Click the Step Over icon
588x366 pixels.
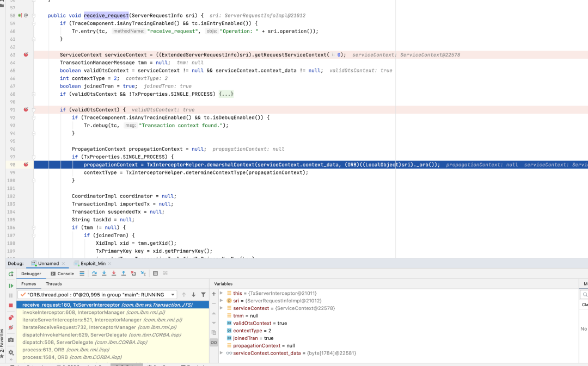[94, 274]
